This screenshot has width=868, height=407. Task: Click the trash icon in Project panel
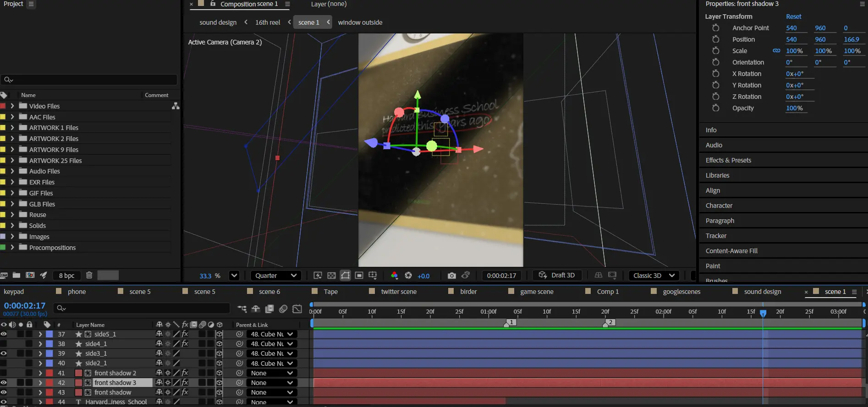pos(89,275)
